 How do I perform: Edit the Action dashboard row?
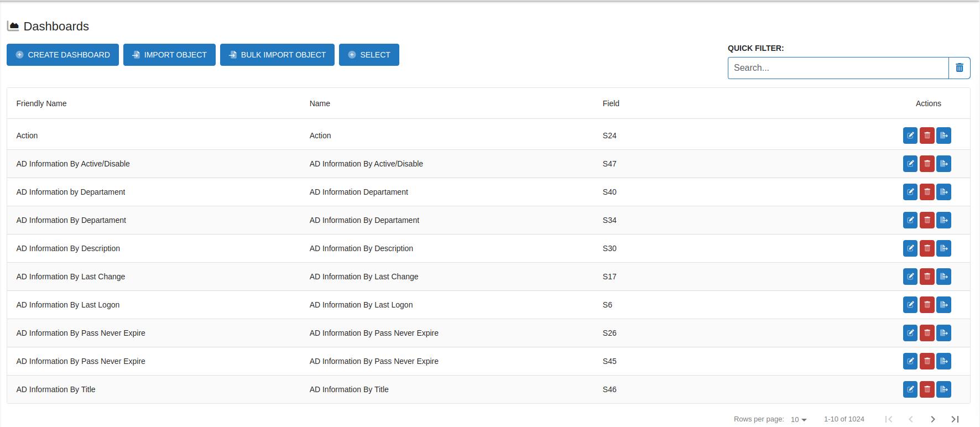coord(910,136)
